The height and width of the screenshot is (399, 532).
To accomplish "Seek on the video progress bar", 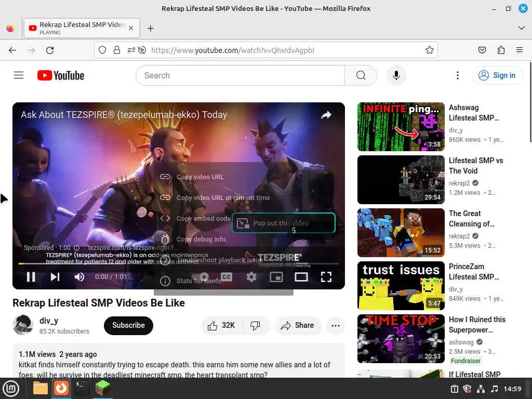I will click(179, 263).
